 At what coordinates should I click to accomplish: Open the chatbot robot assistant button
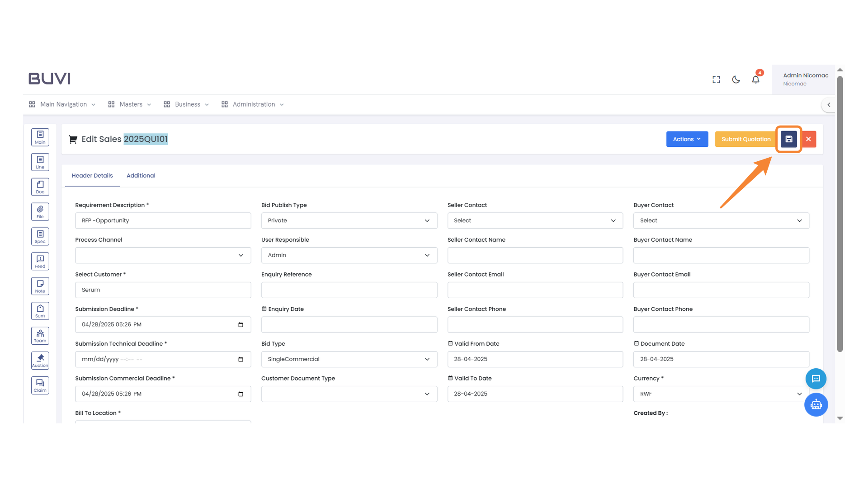tap(816, 404)
